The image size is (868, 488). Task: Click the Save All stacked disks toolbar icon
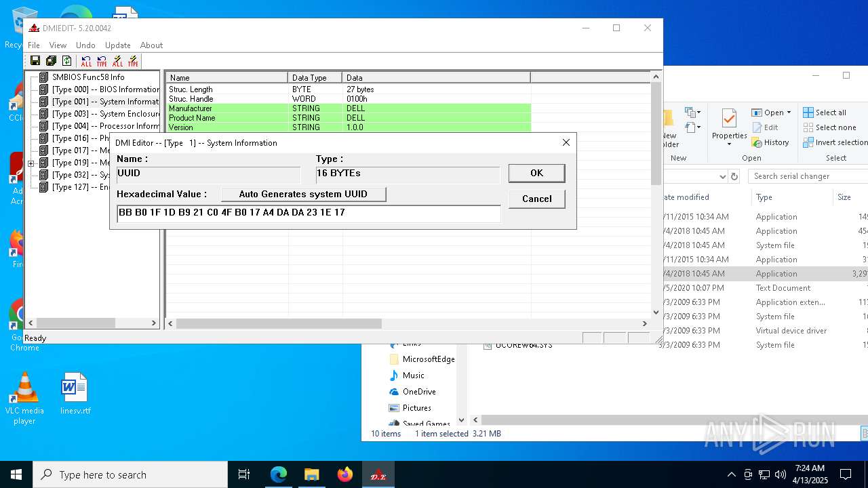pos(51,61)
